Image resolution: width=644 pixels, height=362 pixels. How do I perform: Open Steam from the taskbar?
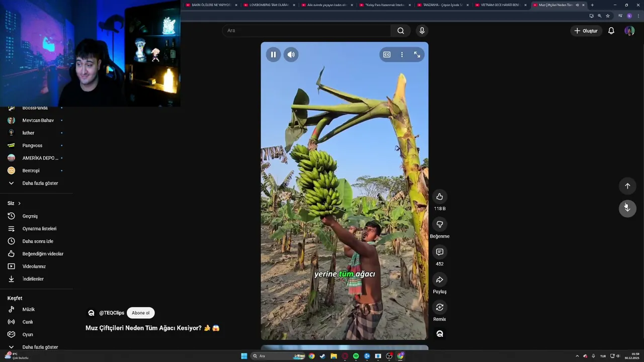click(323, 356)
